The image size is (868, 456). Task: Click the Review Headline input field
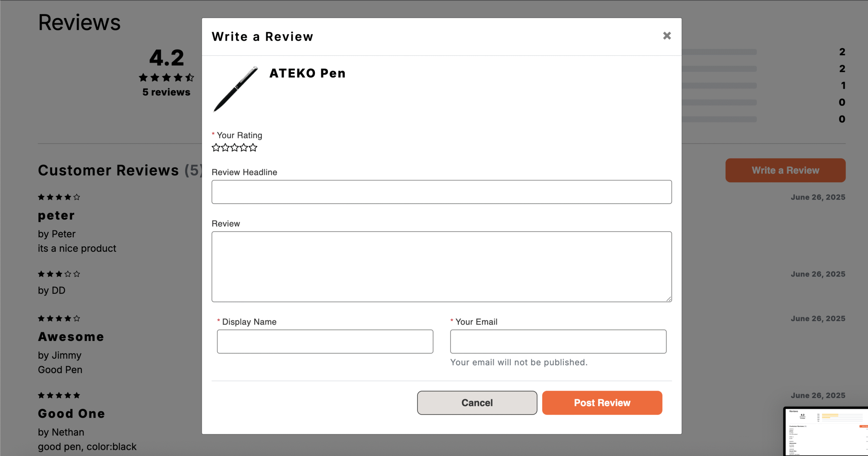(x=441, y=192)
